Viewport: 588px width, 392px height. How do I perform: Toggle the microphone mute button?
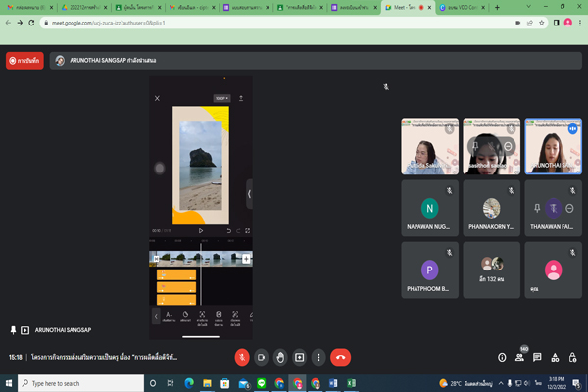coord(241,357)
